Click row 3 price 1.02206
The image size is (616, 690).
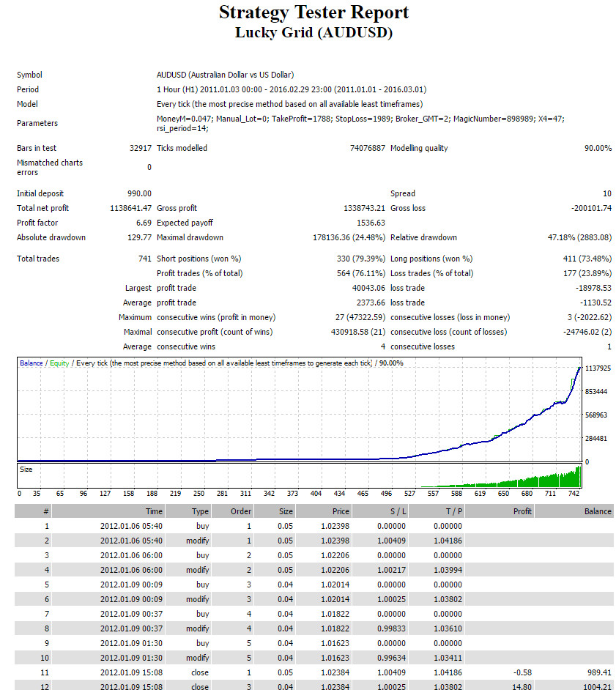[335, 555]
